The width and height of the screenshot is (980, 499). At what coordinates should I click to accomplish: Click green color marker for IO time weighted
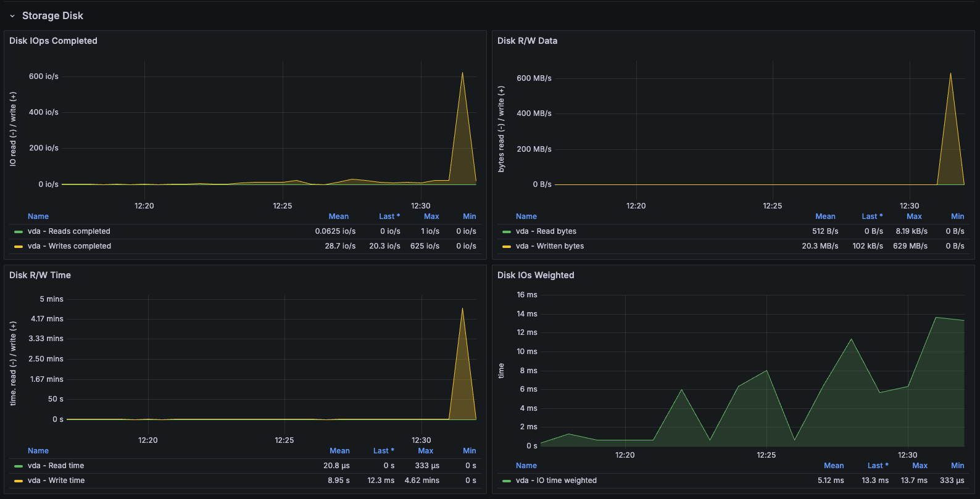(x=507, y=481)
